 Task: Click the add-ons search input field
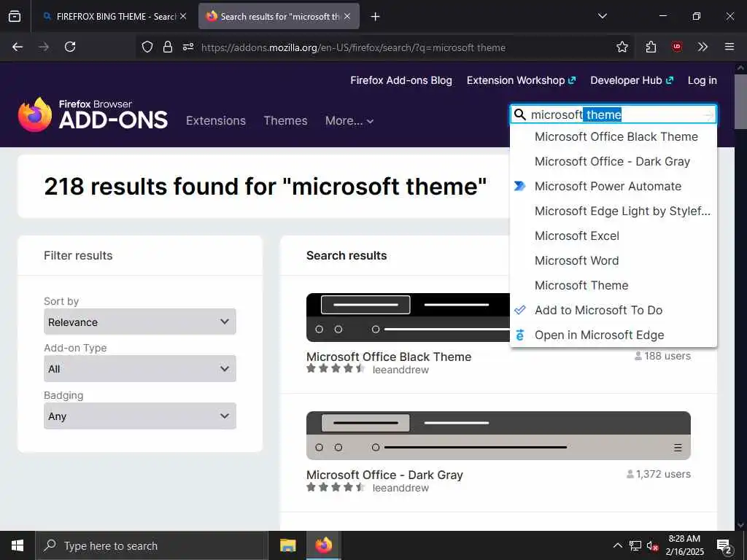click(x=614, y=114)
